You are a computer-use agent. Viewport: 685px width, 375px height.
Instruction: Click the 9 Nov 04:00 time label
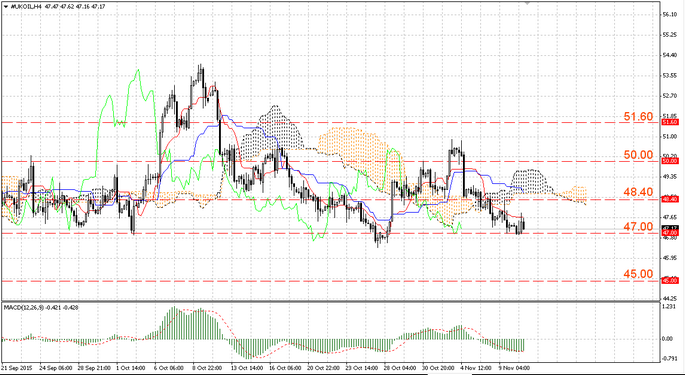515,368
